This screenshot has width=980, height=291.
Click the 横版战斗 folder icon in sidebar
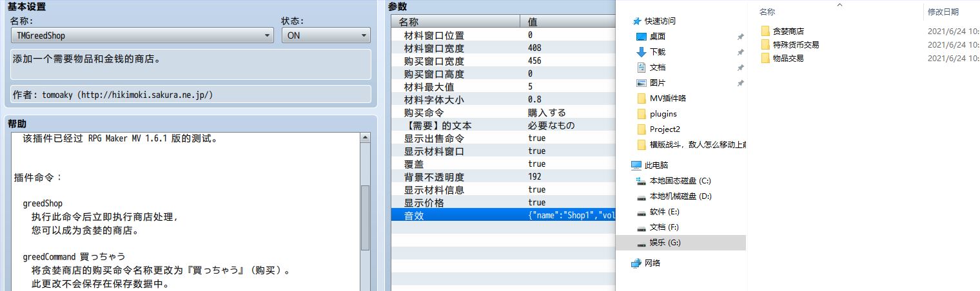[641, 145]
